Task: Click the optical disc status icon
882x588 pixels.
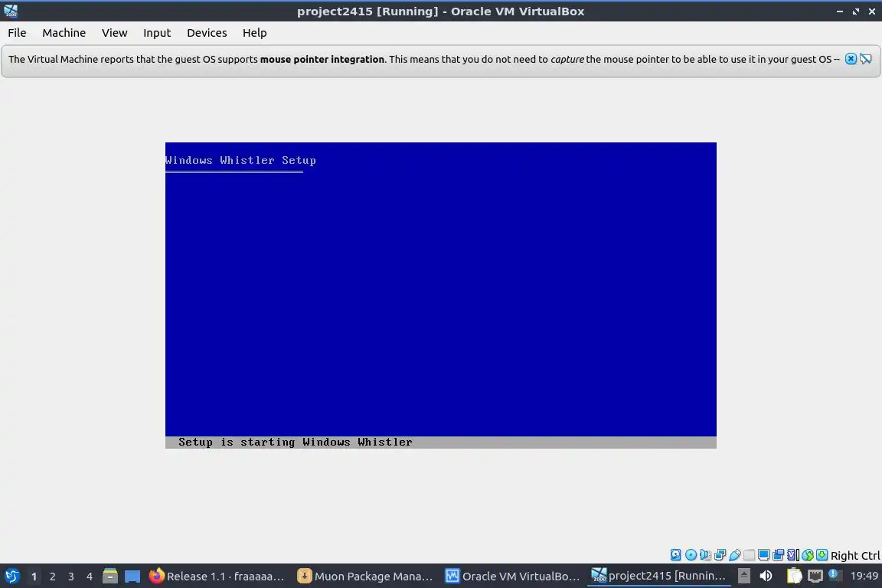Action: click(x=691, y=555)
